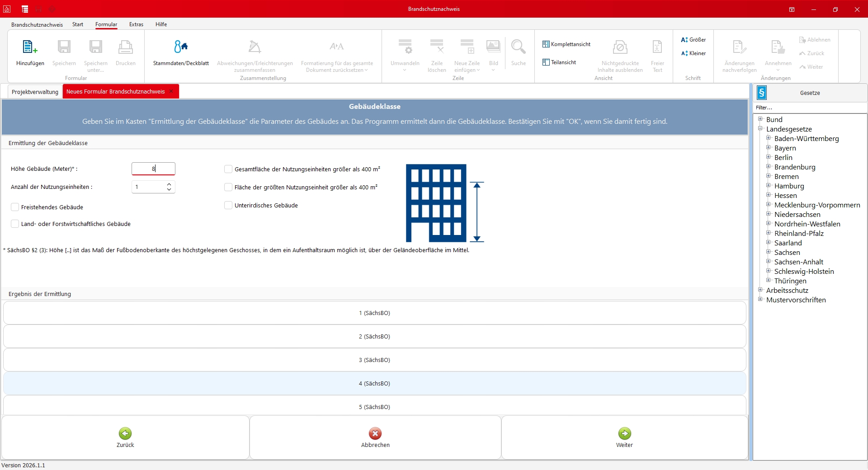Click the Höhe Gebäude input field

click(153, 169)
